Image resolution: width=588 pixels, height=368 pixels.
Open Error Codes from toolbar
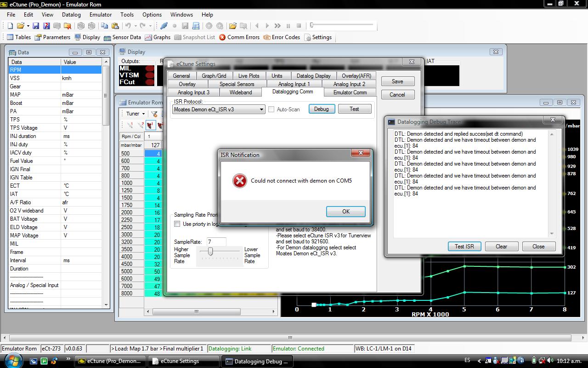click(282, 37)
